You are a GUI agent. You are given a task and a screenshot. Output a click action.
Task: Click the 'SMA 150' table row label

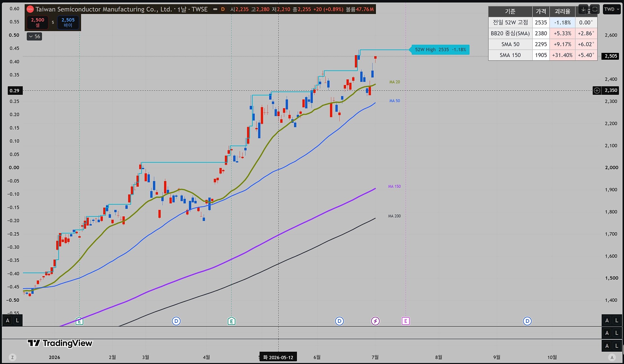510,55
